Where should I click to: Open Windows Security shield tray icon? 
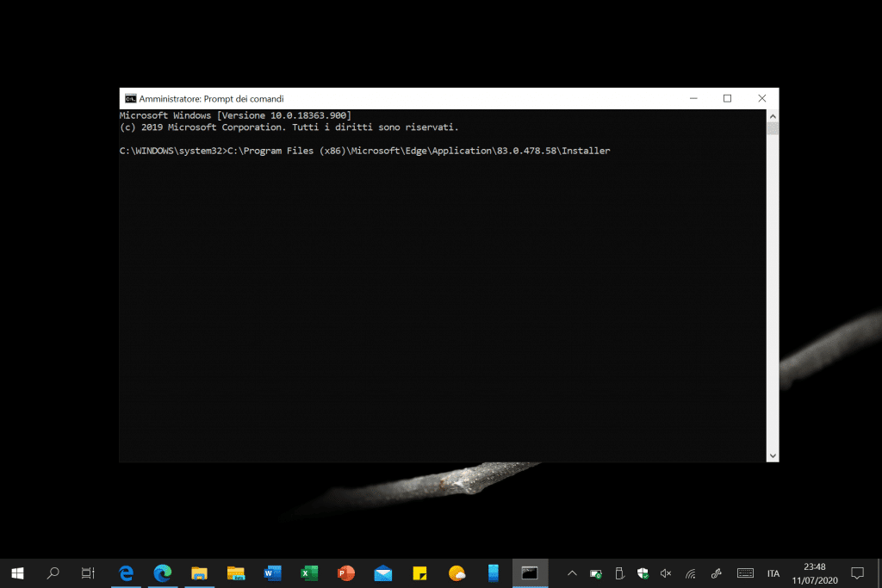pos(643,573)
